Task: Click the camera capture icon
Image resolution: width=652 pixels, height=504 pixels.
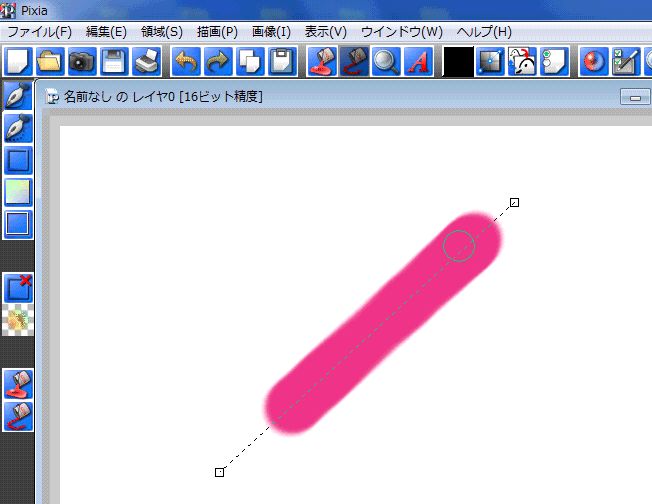Action: 82,62
